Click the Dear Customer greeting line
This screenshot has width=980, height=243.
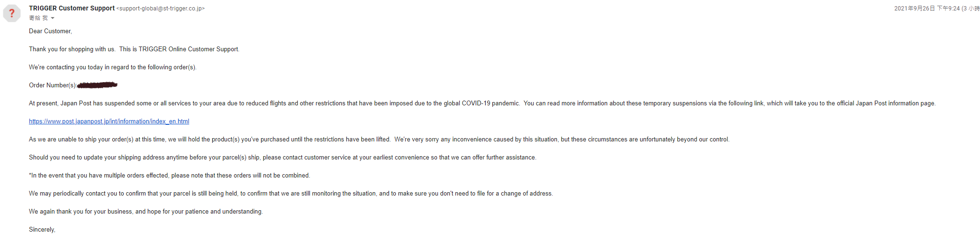click(x=50, y=31)
